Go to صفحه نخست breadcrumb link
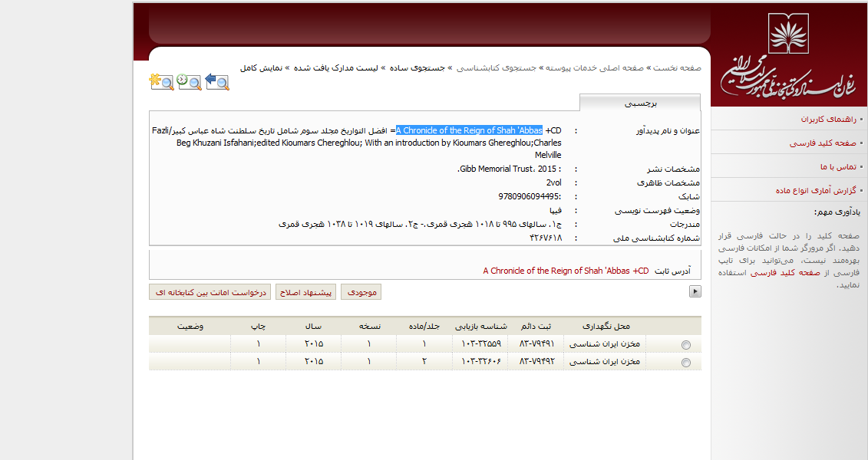Screen dimensions: 868x460 tap(677, 68)
